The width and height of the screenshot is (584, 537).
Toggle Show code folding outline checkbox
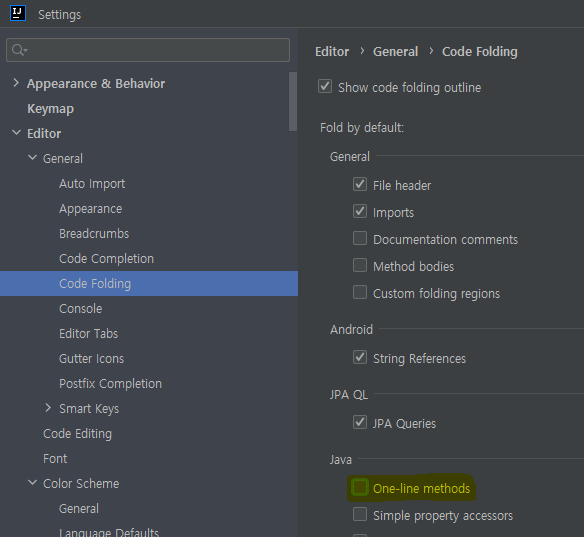[325, 86]
